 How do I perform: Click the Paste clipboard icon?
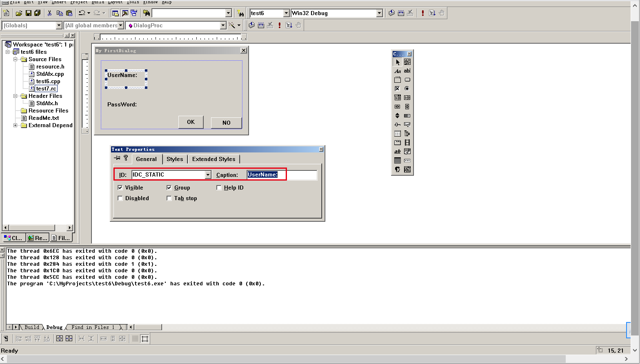[x=69, y=13]
